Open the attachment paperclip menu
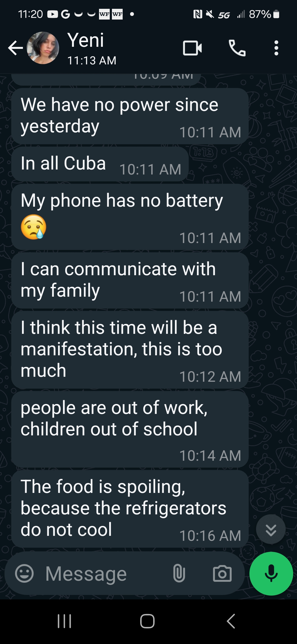Viewport: 297px width, 644px height. click(179, 574)
